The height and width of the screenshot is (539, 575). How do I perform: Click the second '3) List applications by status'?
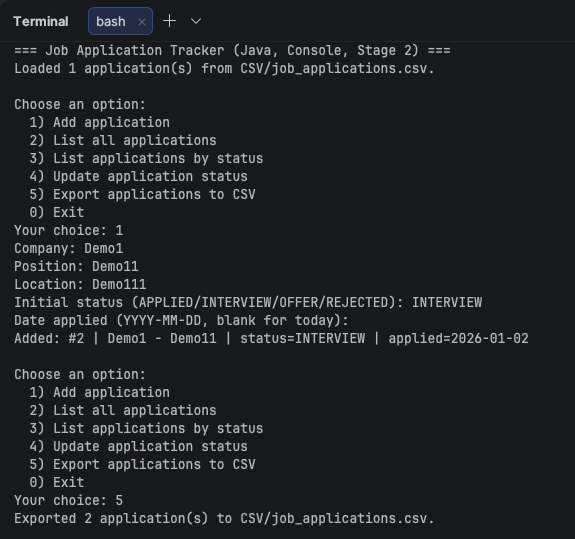(146, 428)
